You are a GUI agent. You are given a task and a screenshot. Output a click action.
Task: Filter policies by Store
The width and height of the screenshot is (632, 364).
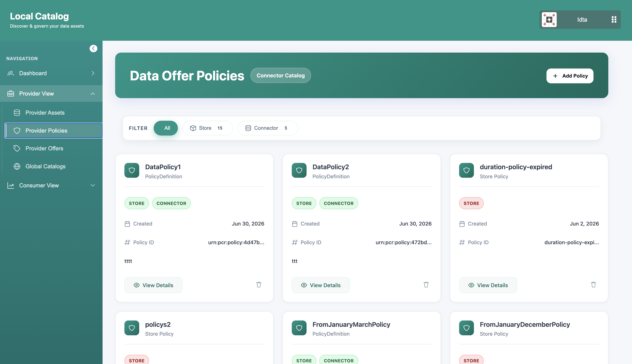click(207, 128)
